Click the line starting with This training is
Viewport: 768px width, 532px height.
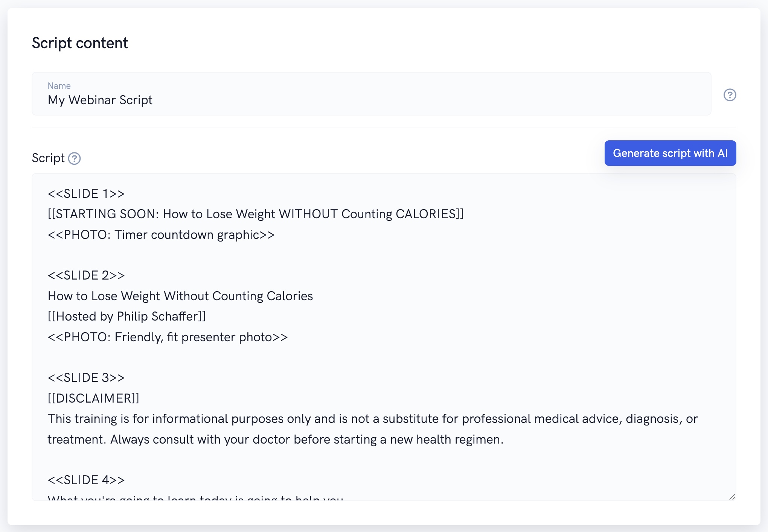pyautogui.click(x=373, y=418)
